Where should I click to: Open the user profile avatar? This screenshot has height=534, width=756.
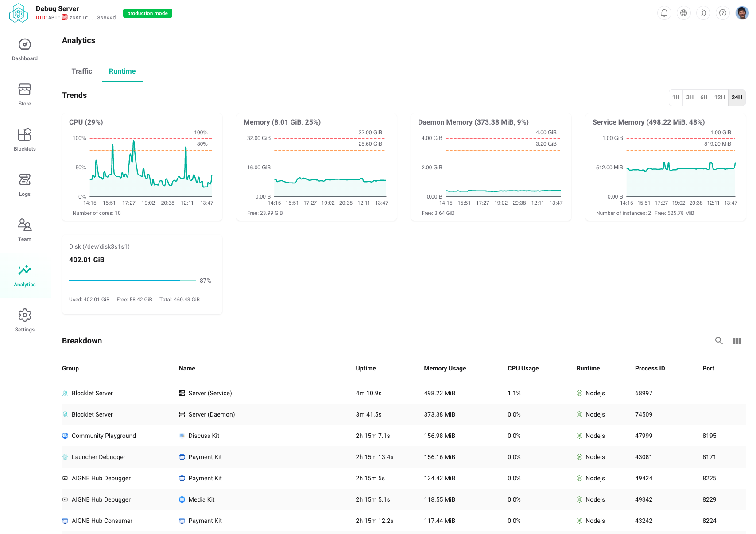[x=742, y=13]
